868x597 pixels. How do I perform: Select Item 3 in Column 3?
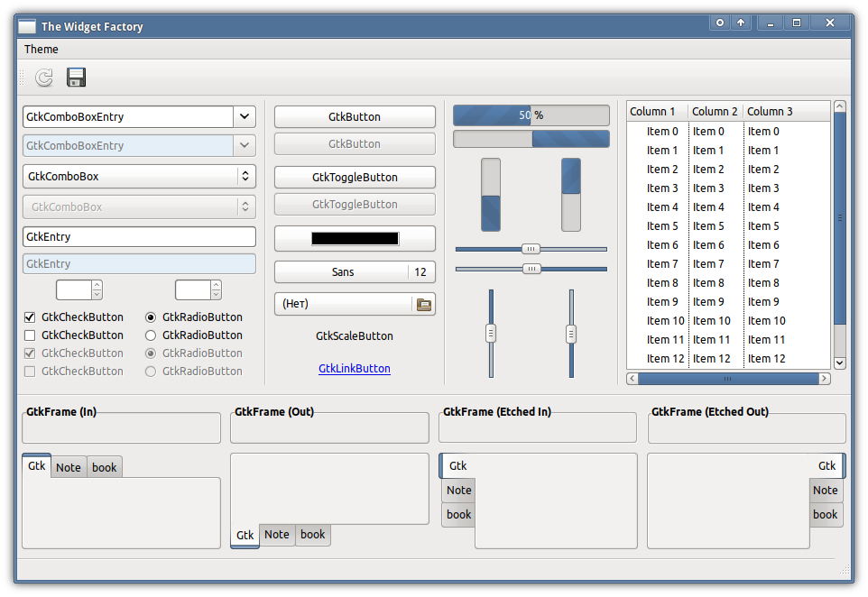(x=763, y=188)
